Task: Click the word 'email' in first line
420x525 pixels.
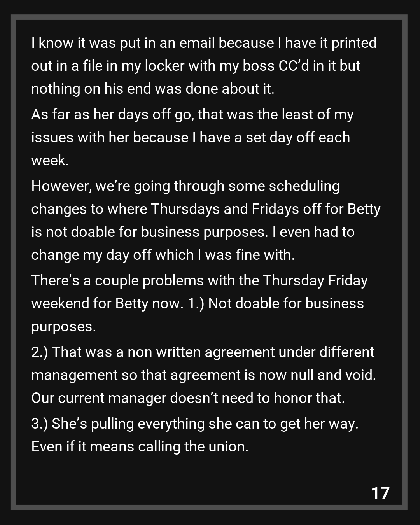Action: point(197,43)
